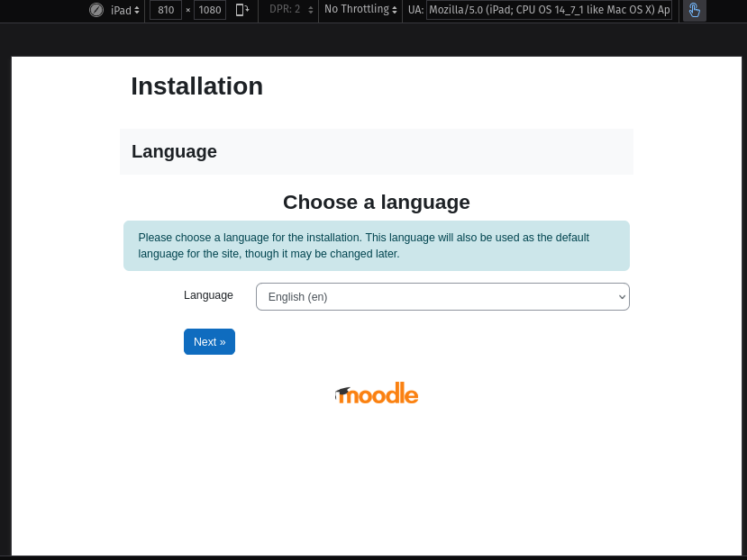747x560 pixels.
Task: Toggle touch simulation hand icon
Action: (x=694, y=10)
